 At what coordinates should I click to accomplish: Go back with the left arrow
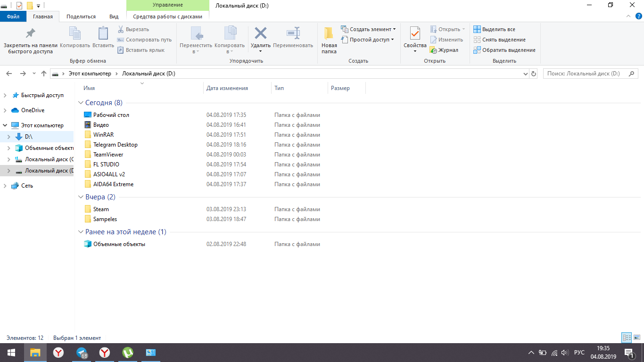[x=9, y=74]
